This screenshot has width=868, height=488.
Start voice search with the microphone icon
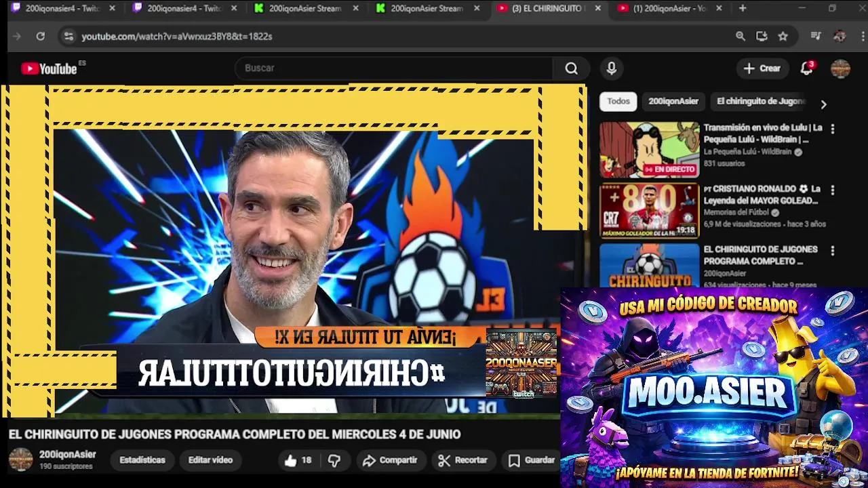point(611,68)
